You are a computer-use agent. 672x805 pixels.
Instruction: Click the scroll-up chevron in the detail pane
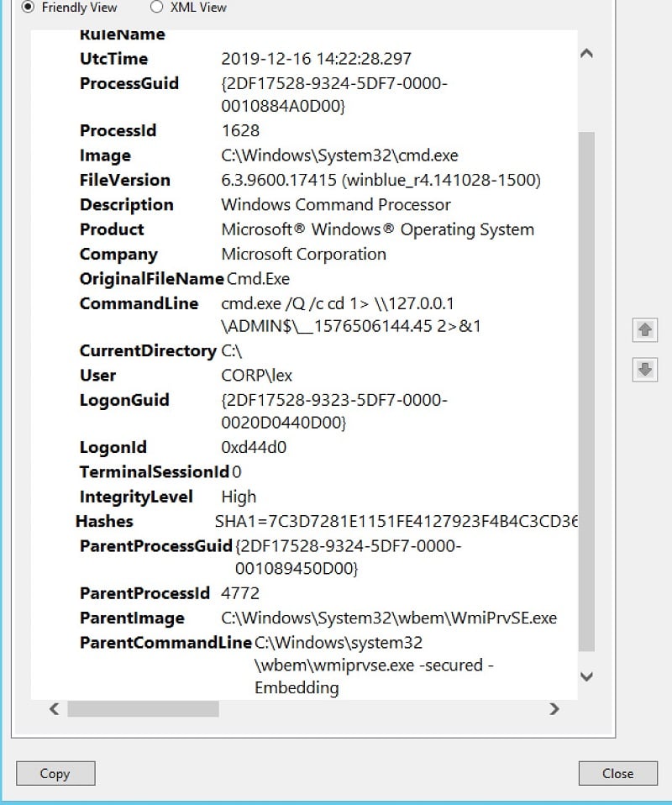pos(587,52)
